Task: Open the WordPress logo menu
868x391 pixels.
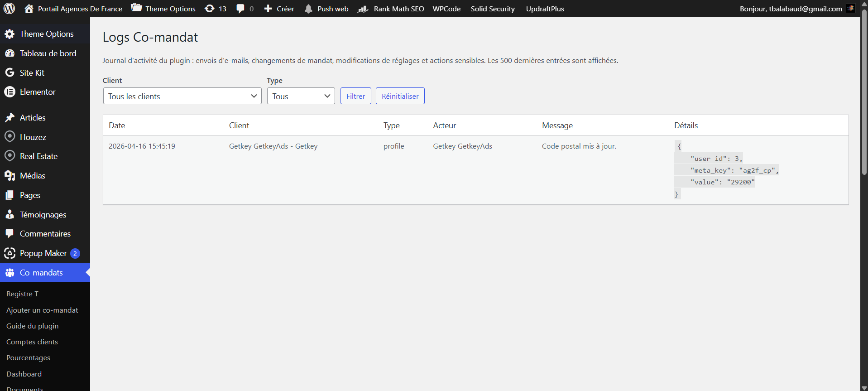Action: point(9,9)
